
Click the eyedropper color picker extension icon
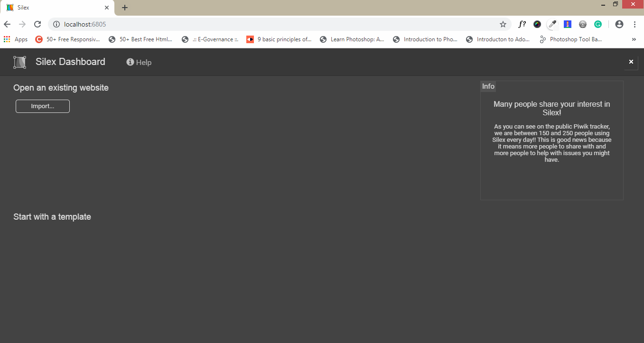[x=552, y=24]
